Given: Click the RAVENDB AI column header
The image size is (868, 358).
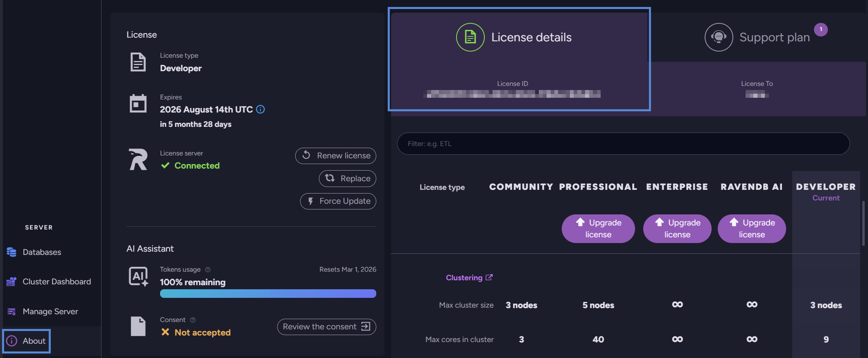Looking at the screenshot, I should point(752,187).
